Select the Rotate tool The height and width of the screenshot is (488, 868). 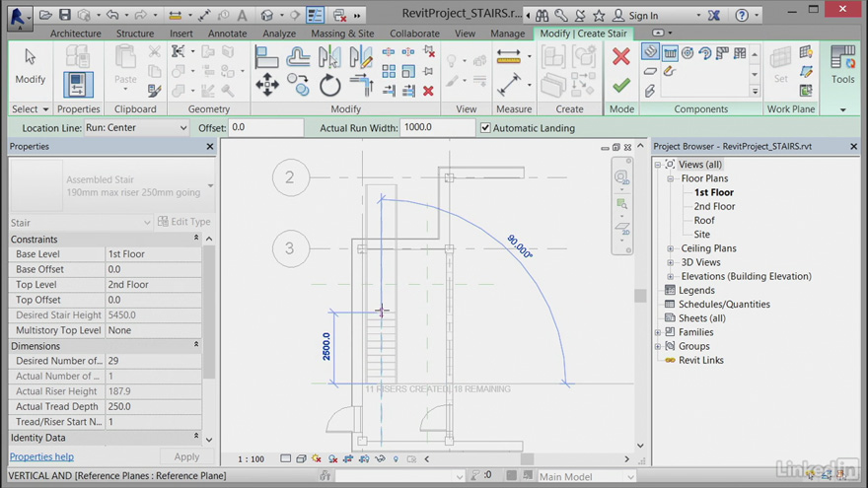click(329, 85)
